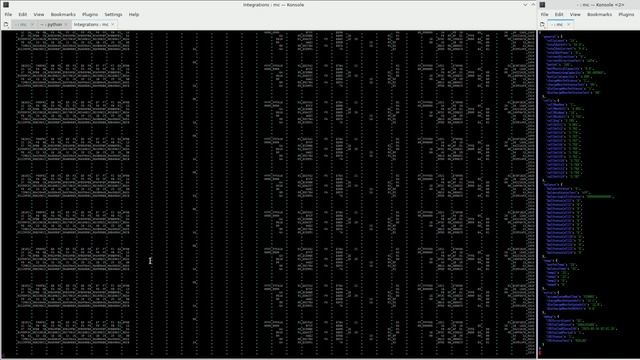
Task: Open the Bookmarks menu in the left Konsole window
Action: click(63, 14)
